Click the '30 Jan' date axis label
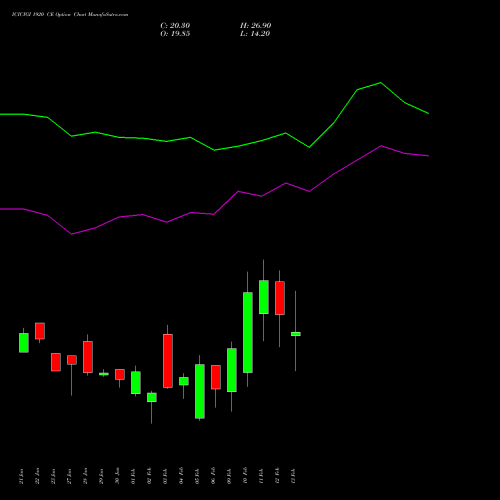Screen dimensions: 500x500 (118, 476)
